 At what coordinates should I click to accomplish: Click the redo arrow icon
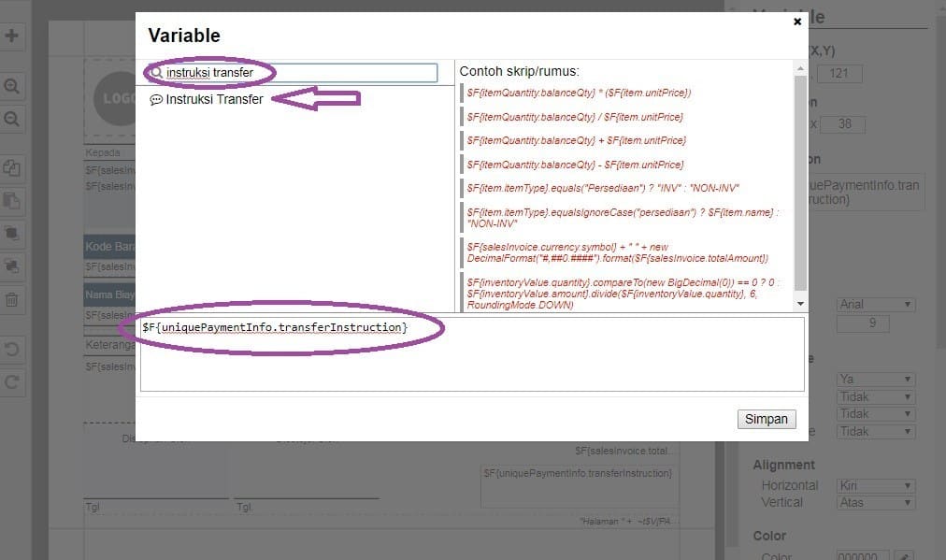[x=12, y=381]
